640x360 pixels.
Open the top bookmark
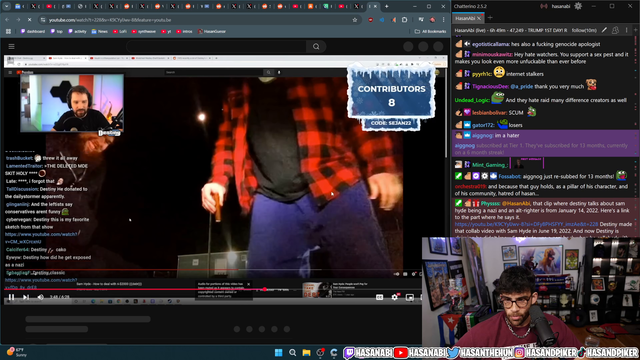pyautogui.click(x=57, y=31)
